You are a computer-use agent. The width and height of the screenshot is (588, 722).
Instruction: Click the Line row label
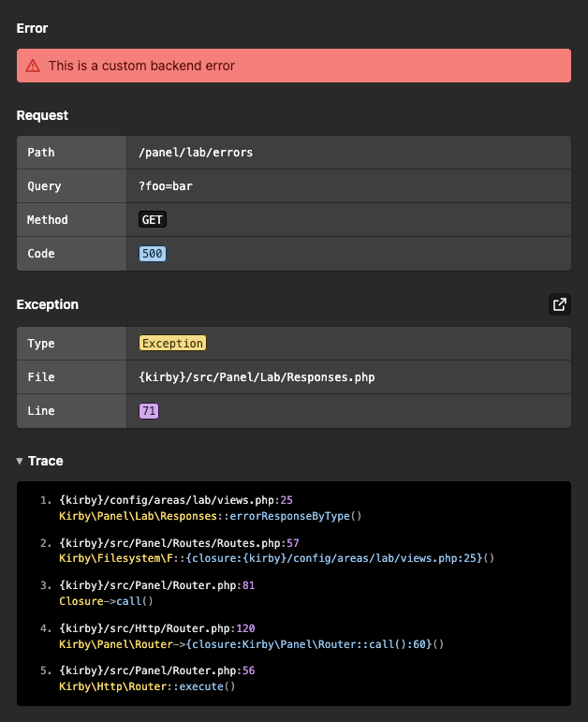coord(41,411)
